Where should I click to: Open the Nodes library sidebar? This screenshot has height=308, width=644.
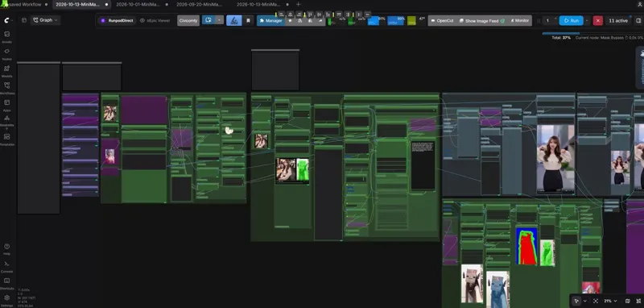(7, 54)
